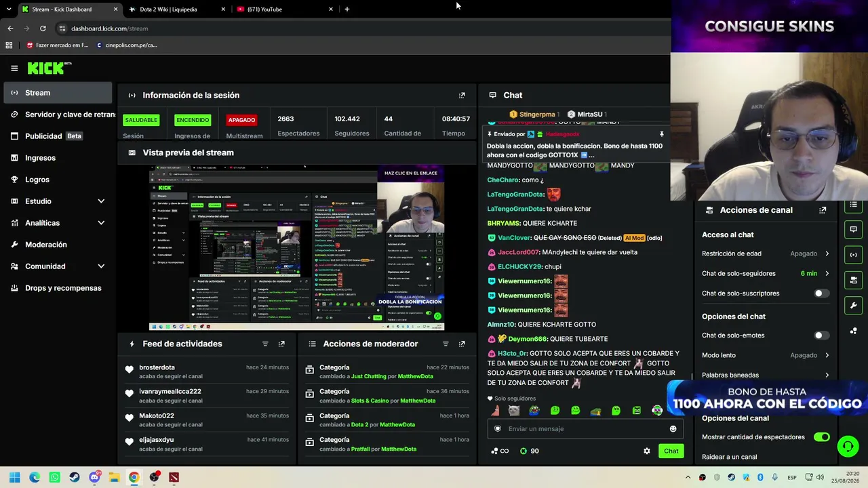Open chat settings gear
The height and width of the screenshot is (488, 868).
point(647,451)
